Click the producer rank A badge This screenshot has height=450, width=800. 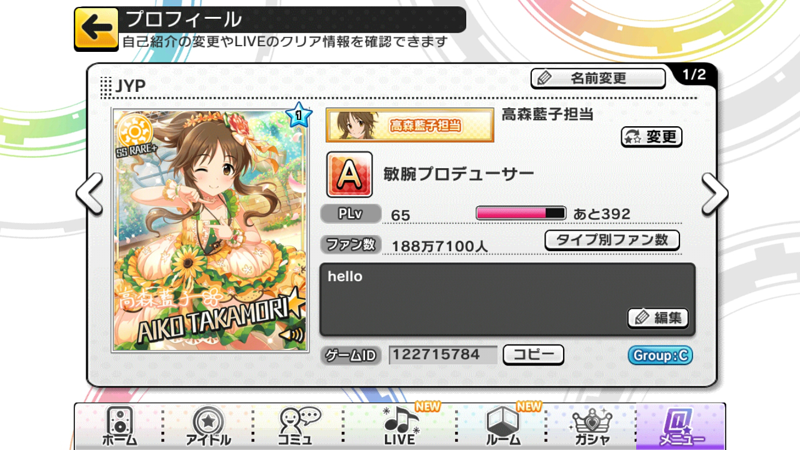[x=349, y=174]
